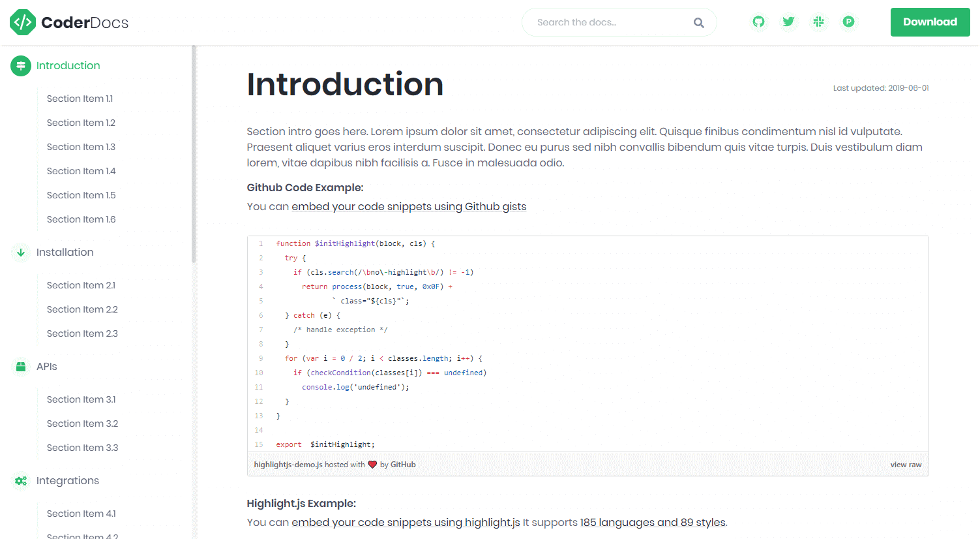
Task: Click line number 10 in the gist
Action: pos(259,373)
